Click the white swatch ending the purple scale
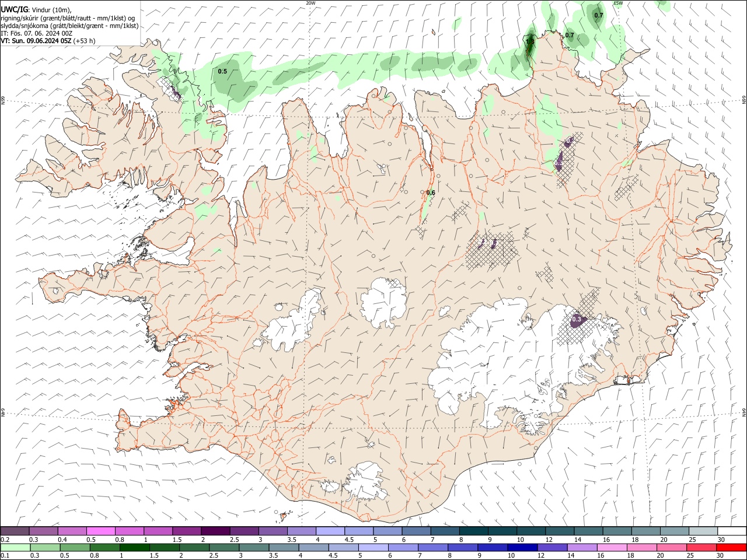This screenshot has width=747, height=560. click(731, 531)
